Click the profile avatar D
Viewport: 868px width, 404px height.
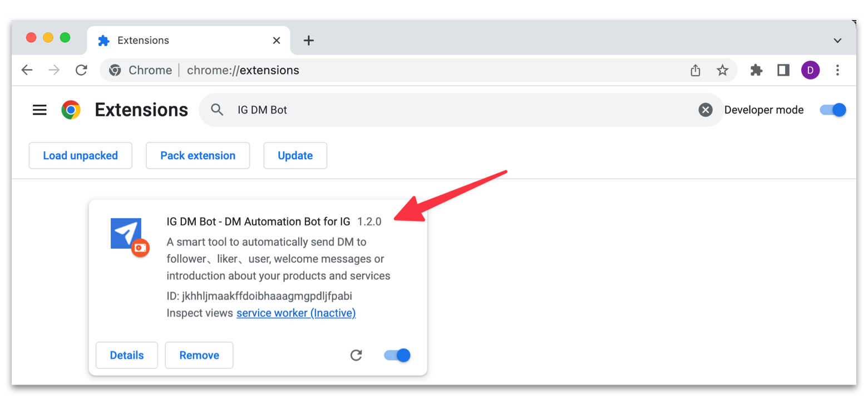(x=810, y=70)
